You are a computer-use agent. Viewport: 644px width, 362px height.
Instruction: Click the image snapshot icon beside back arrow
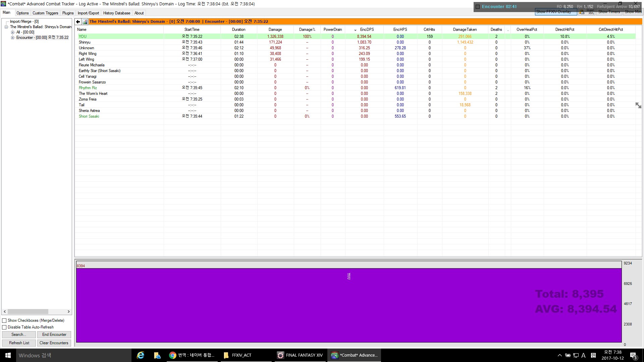[x=85, y=21]
